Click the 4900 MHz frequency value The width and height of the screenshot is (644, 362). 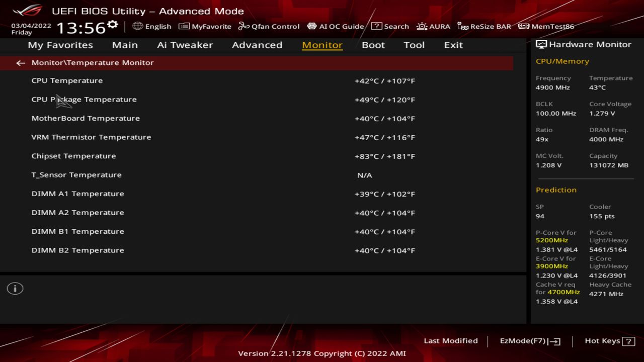click(553, 87)
